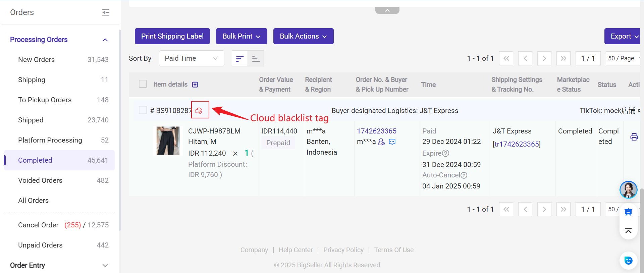Screen dimensions: 644x273
Task: Go to next page in bottom pagination
Action: 544,209
